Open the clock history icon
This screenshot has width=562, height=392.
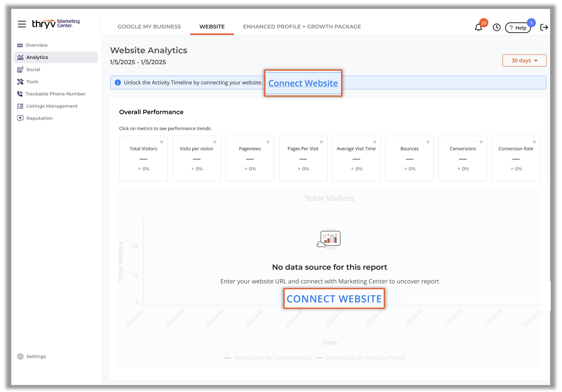click(x=496, y=27)
